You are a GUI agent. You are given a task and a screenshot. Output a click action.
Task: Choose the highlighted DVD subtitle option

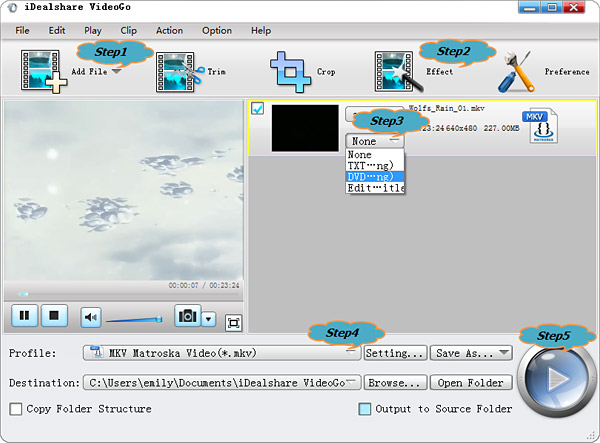click(375, 177)
